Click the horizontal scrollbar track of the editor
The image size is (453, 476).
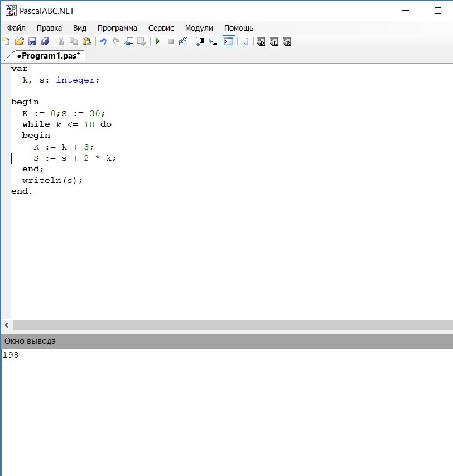tap(233, 325)
